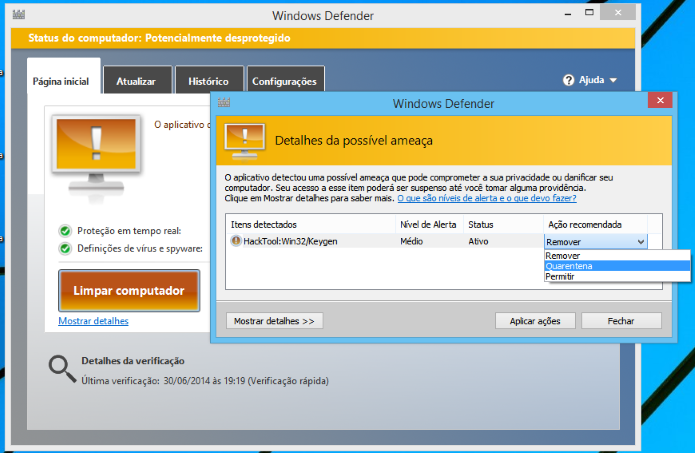Click Mostrar detalhes link under Limpar computador
The image size is (695, 453).
pos(94,321)
